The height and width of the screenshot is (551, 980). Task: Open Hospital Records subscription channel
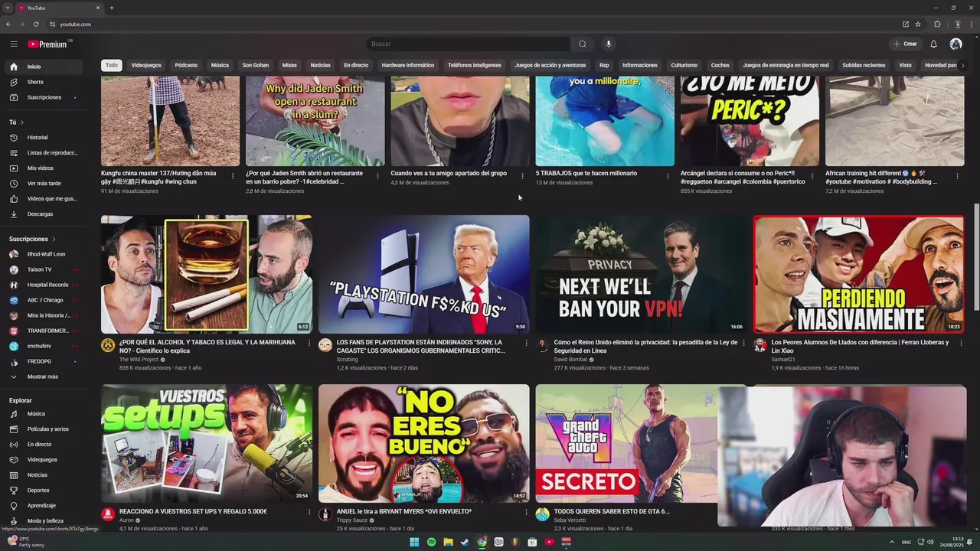(43, 285)
